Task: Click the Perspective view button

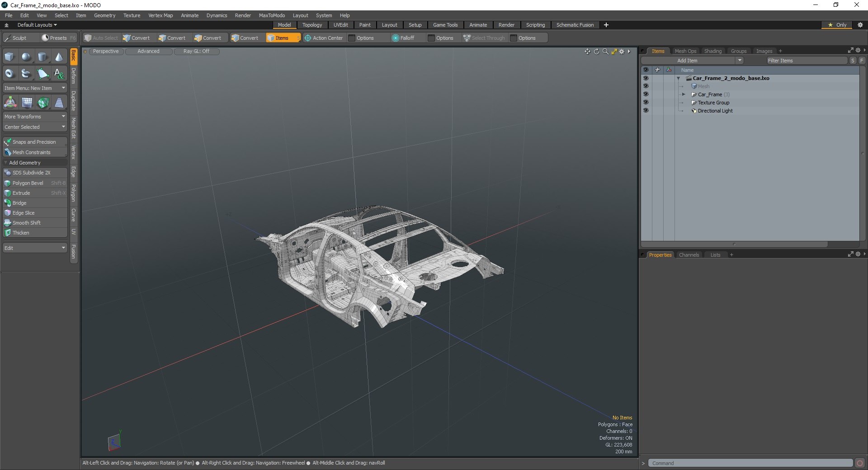Action: coord(106,52)
